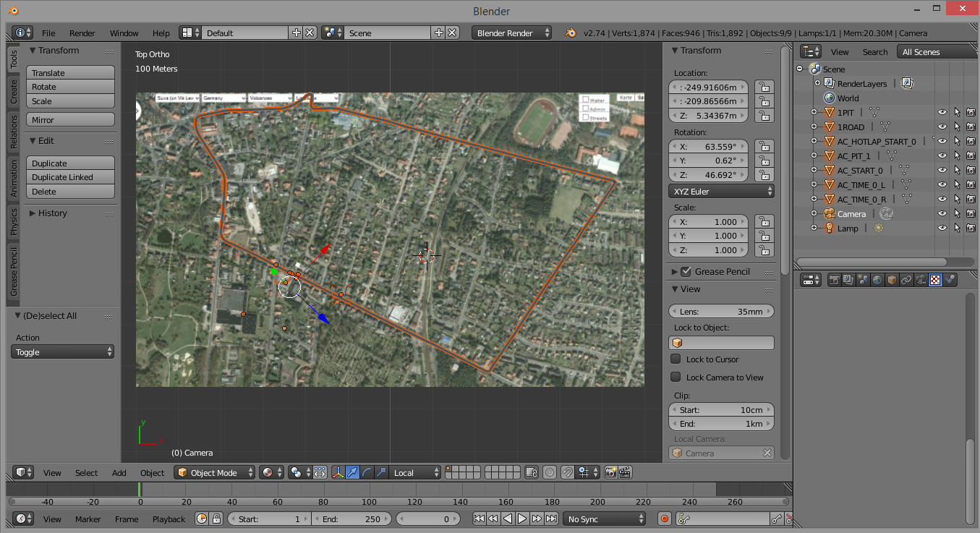Open the Object Constraints tab chain icon

point(906,280)
